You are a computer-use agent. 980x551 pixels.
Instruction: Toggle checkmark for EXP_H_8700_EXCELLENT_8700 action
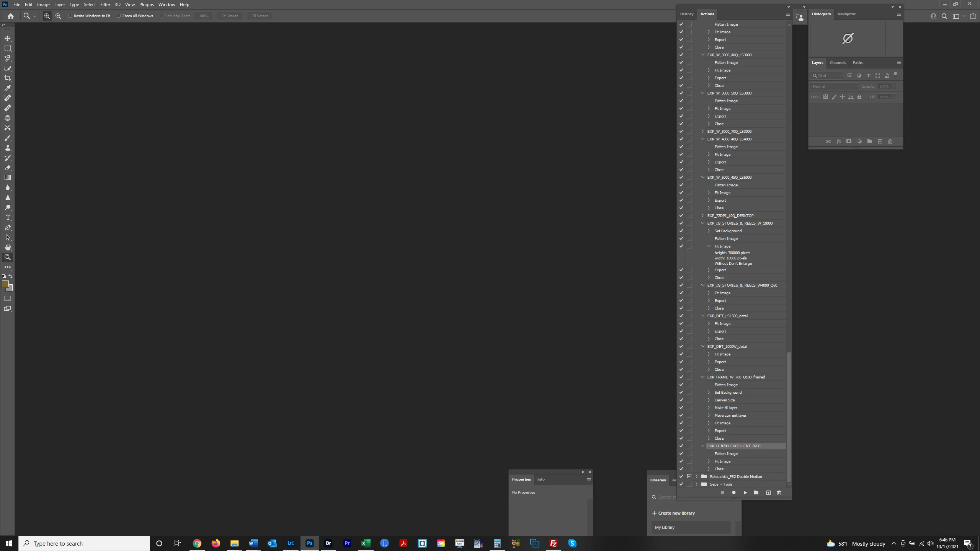point(681,446)
